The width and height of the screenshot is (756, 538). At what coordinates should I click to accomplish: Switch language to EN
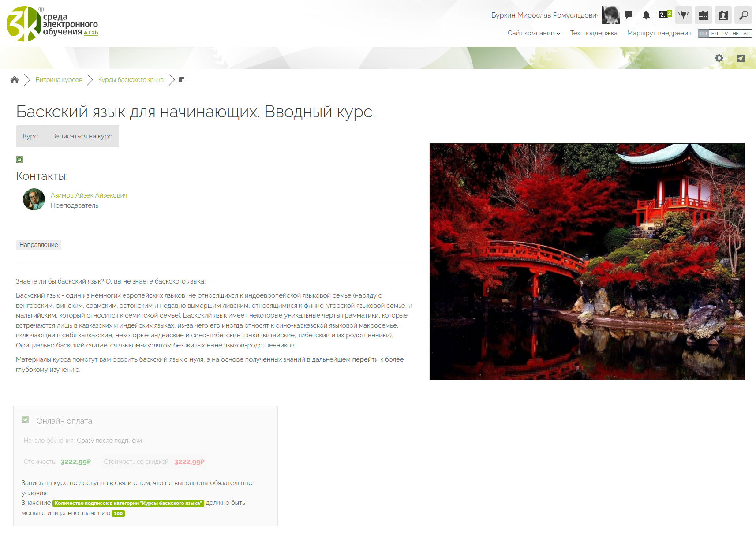[715, 34]
